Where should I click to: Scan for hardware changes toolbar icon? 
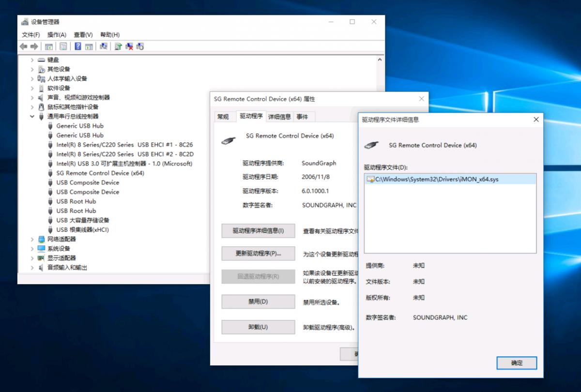tap(104, 46)
